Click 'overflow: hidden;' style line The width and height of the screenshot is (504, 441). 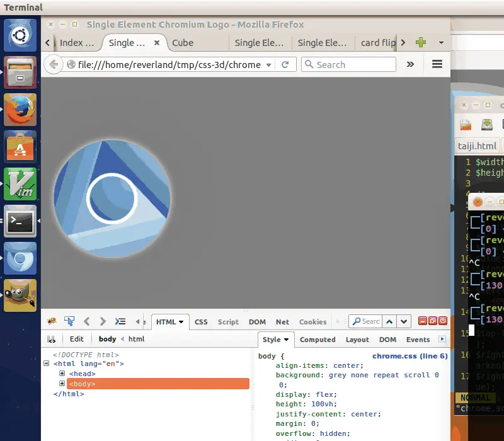click(312, 433)
